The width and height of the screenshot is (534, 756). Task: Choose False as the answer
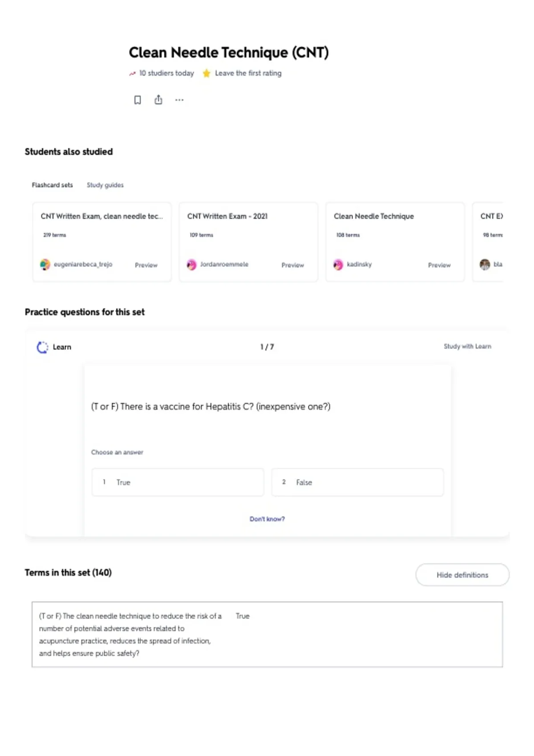[357, 482]
